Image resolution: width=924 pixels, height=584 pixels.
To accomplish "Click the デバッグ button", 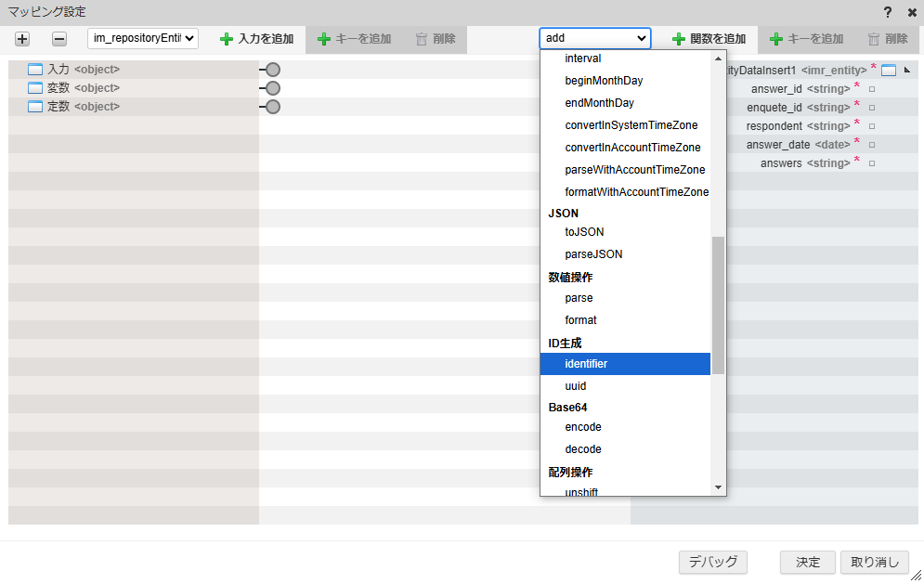I will (x=712, y=562).
